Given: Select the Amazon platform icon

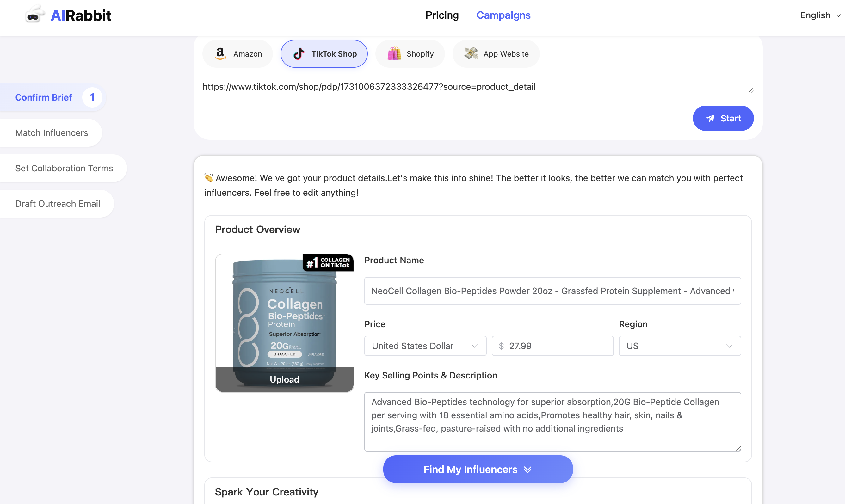Looking at the screenshot, I should point(220,53).
